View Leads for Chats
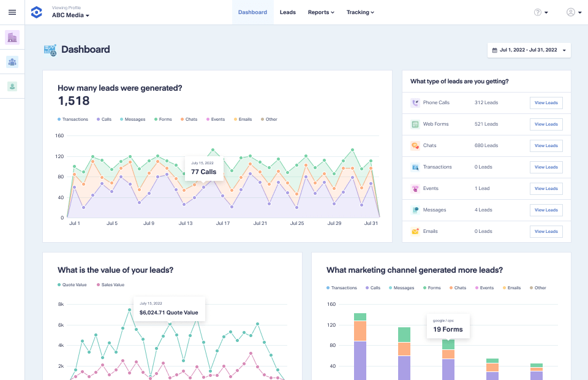The height and width of the screenshot is (380, 588). [x=546, y=145]
